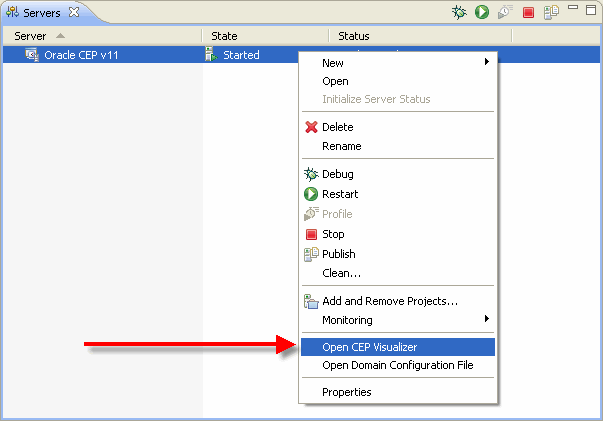
Task: Maximize the Servers view
Action: 591,10
